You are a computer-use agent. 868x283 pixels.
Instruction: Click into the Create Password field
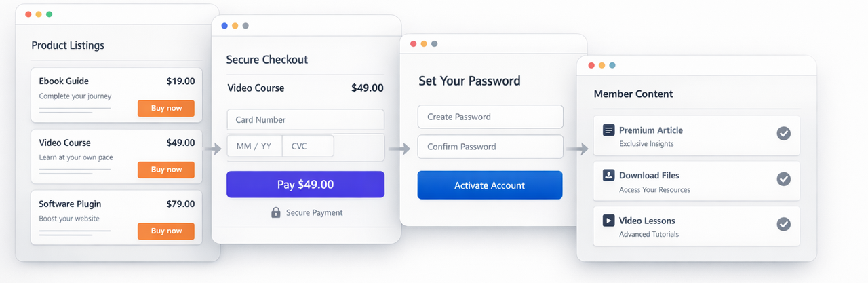[x=490, y=117]
